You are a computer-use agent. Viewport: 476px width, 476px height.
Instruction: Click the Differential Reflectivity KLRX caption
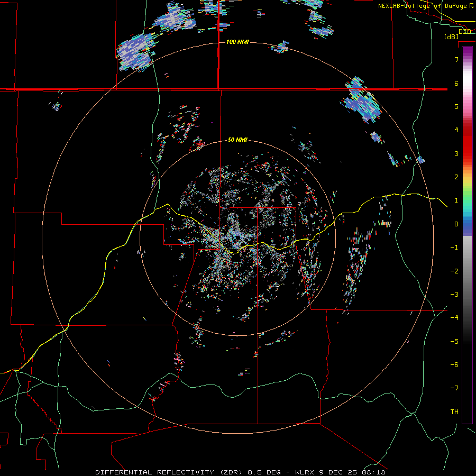(240, 472)
